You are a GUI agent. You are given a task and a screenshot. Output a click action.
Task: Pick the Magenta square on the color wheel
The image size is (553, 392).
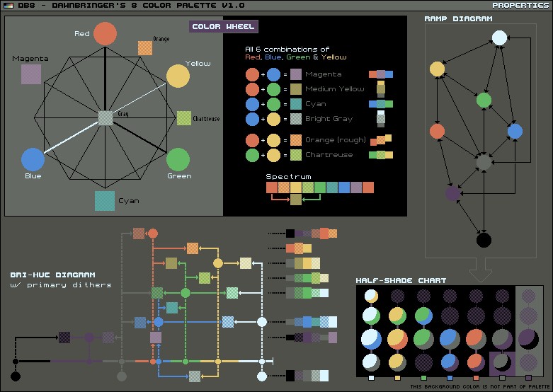tap(31, 74)
